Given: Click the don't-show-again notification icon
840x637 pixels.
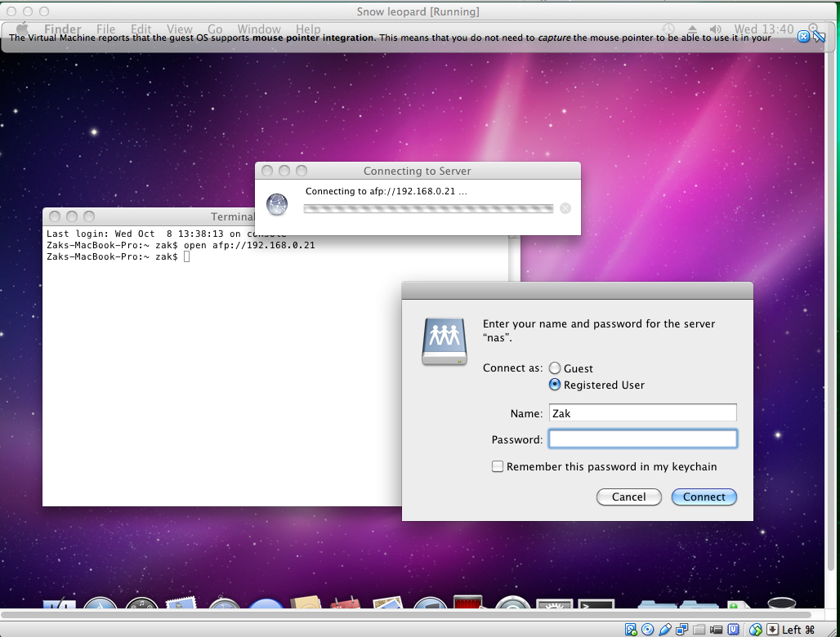Looking at the screenshot, I should point(819,37).
